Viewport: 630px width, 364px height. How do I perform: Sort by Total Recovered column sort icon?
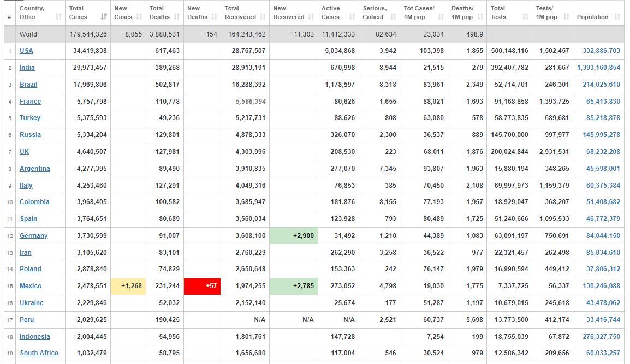pos(263,17)
